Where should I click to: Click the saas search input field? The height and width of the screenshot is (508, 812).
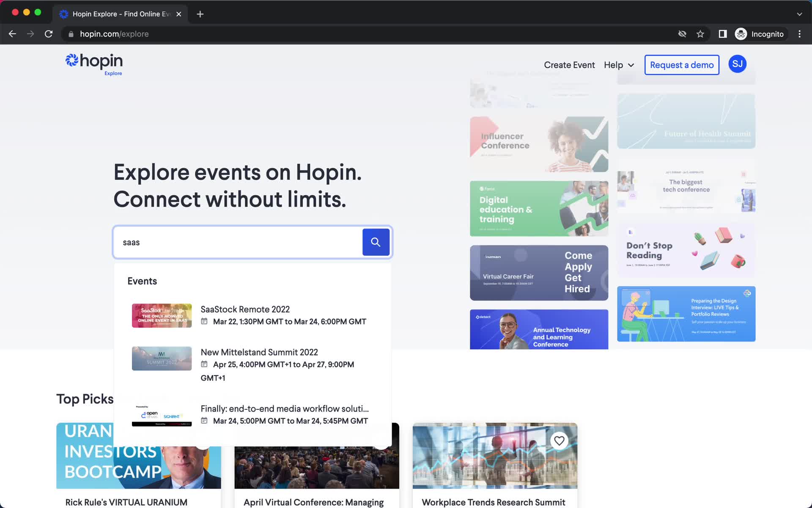pyautogui.click(x=239, y=242)
